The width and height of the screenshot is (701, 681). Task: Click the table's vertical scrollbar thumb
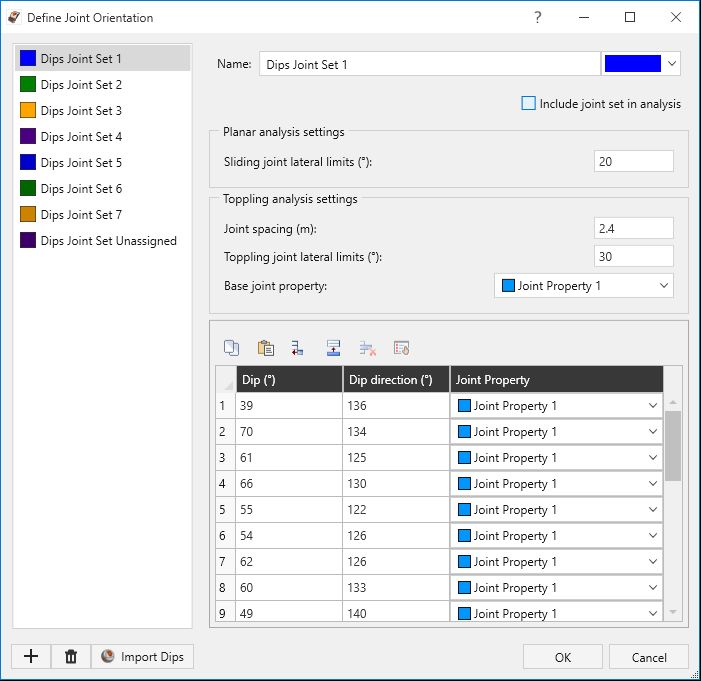pos(673,446)
